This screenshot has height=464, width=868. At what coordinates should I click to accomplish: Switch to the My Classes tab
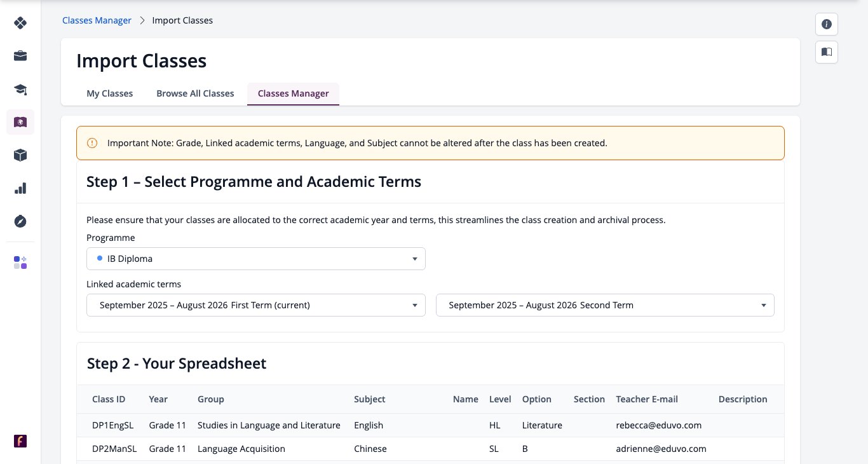pyautogui.click(x=110, y=93)
